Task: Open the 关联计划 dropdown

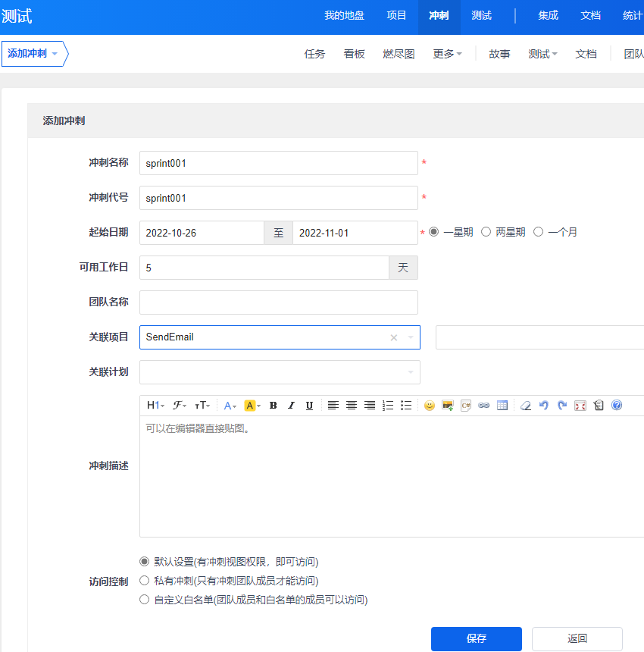Action: tap(280, 372)
